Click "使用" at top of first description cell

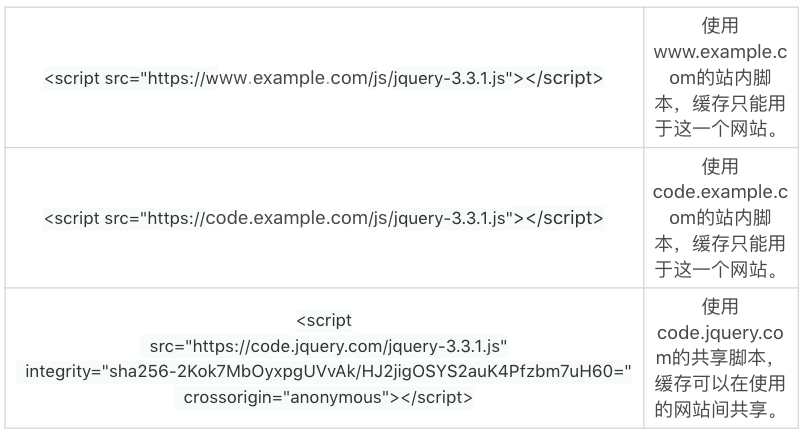(x=719, y=25)
